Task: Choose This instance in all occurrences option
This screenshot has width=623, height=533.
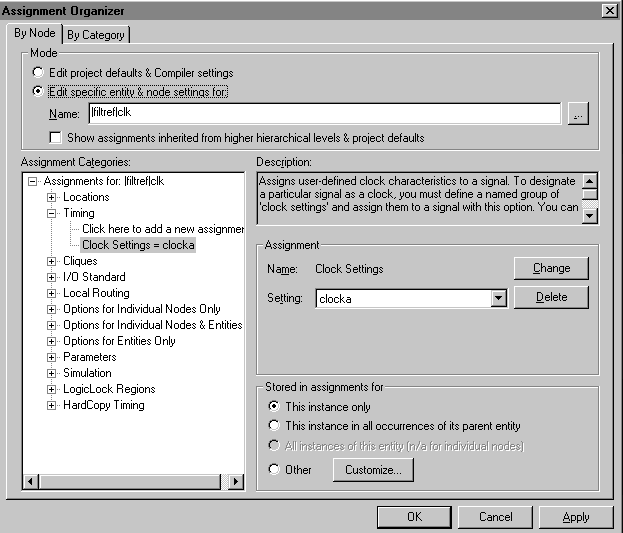Action: pos(275,425)
